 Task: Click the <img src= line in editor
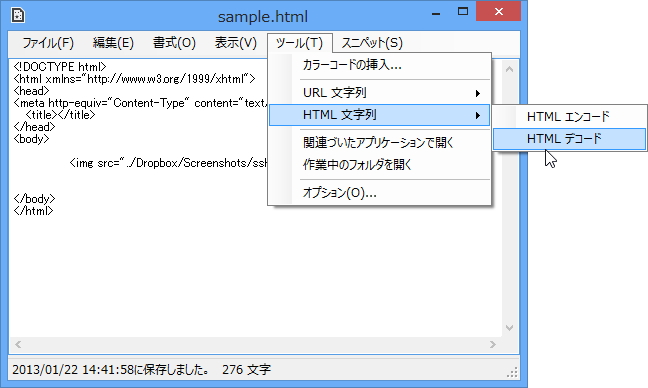coord(169,163)
